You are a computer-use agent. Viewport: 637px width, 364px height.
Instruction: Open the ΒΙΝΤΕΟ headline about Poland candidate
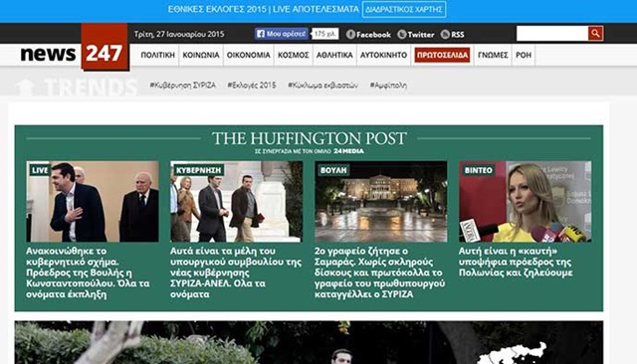point(516,262)
